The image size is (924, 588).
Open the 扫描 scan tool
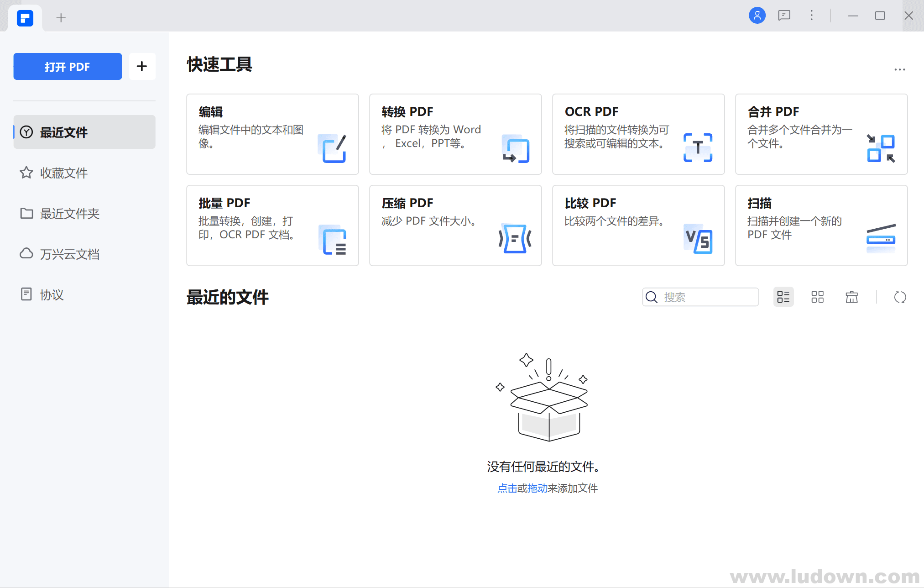click(821, 225)
